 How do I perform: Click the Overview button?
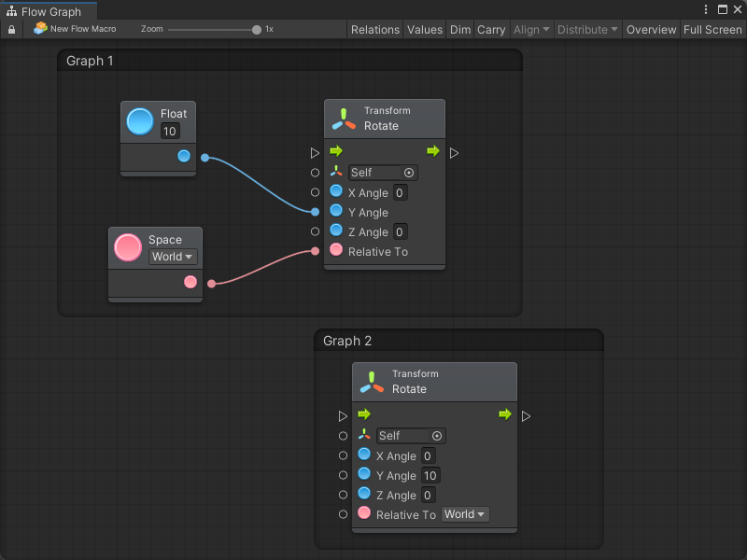651,30
